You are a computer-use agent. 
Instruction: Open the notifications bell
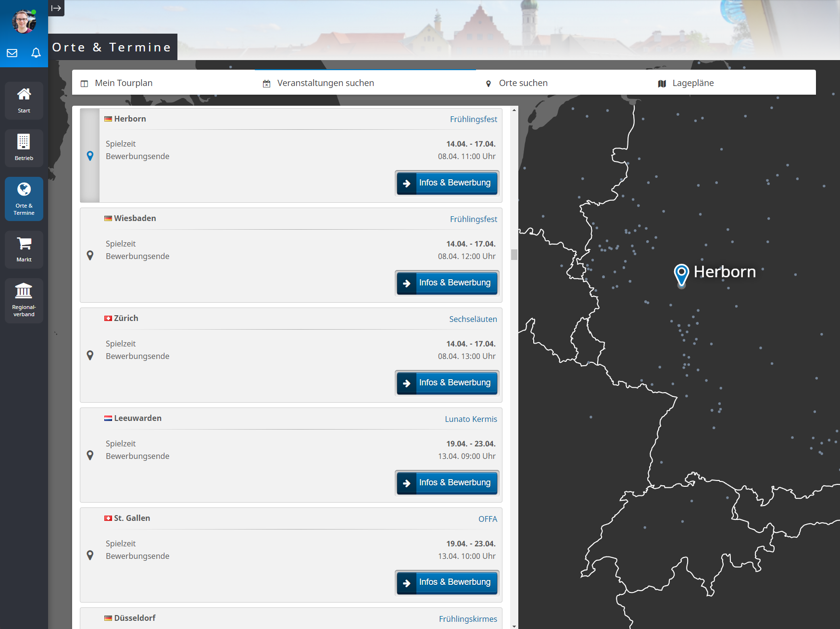coord(36,53)
